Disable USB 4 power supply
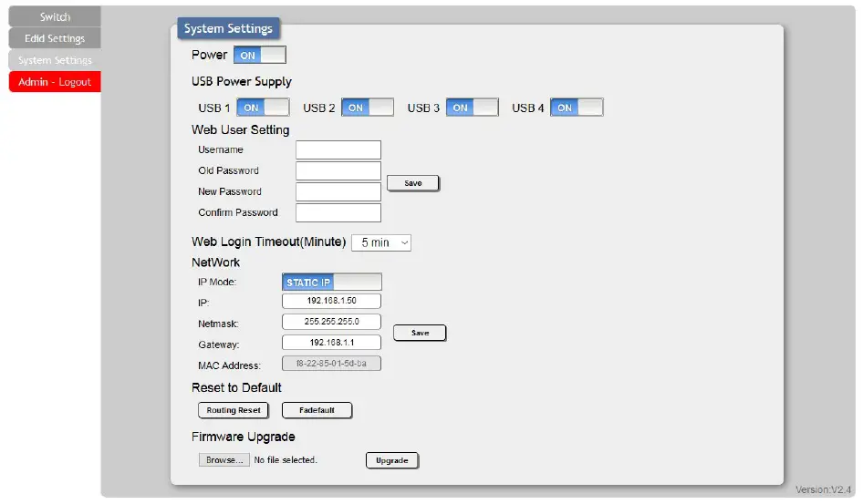Viewport: 863px width, 504px height. pos(577,108)
